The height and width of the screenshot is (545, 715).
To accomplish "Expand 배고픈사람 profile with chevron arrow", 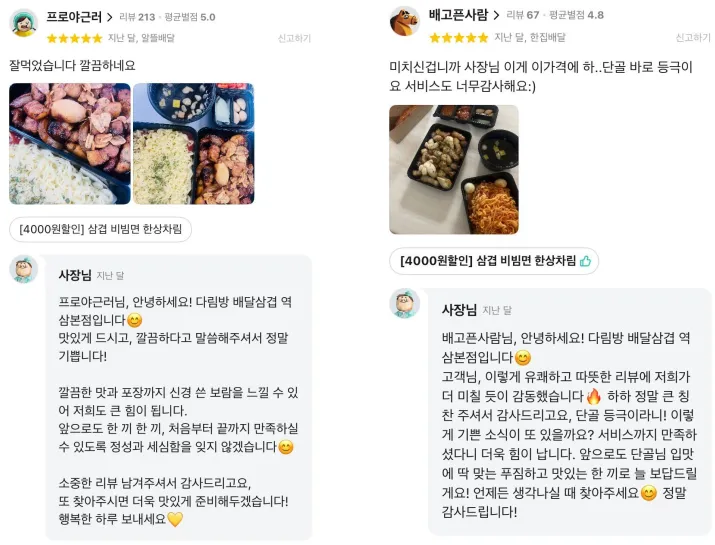I will tap(496, 16).
